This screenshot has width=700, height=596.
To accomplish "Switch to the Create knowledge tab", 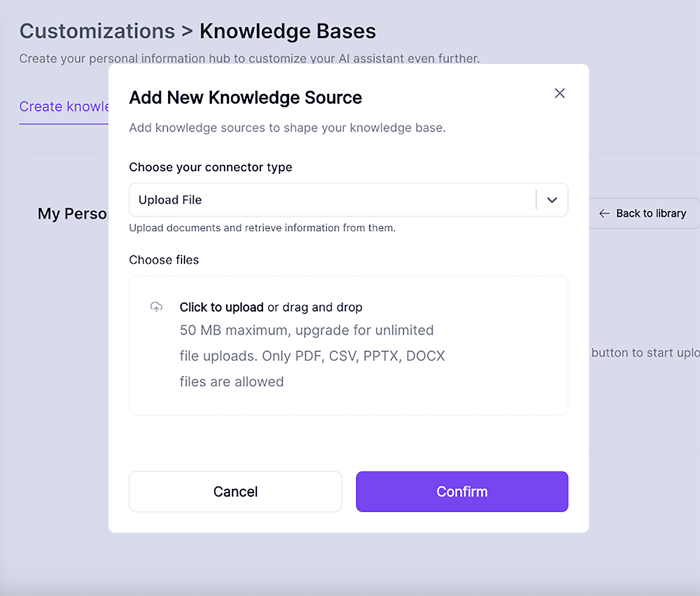I will point(64,106).
